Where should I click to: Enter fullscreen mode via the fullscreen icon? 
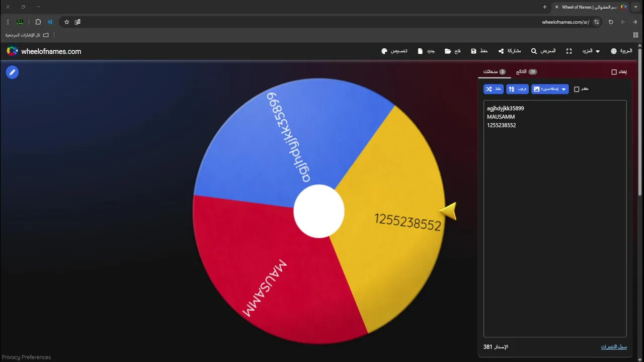coord(569,51)
